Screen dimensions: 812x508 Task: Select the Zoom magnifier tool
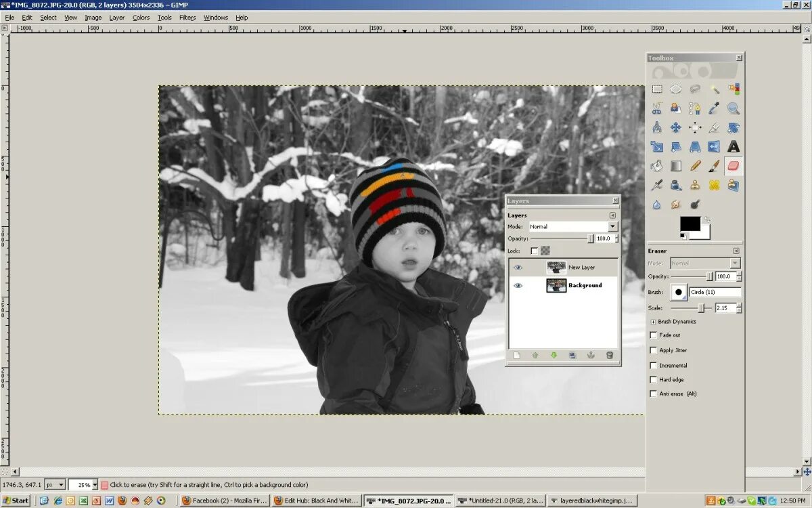pos(734,108)
